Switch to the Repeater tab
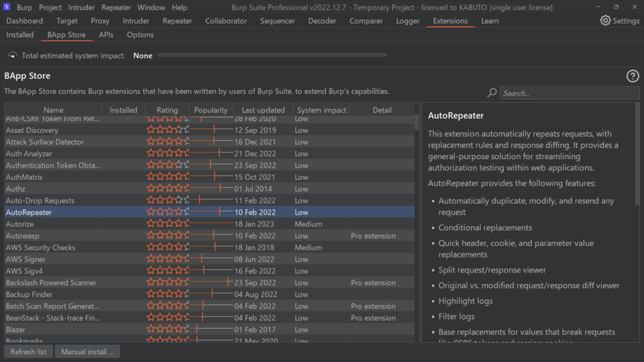644x362 pixels. click(177, 20)
